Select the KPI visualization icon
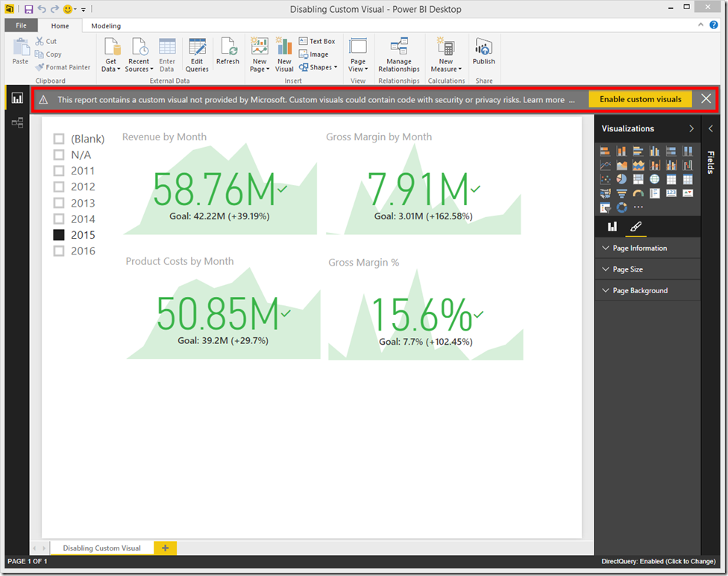This screenshot has height=576, width=728. [688, 193]
